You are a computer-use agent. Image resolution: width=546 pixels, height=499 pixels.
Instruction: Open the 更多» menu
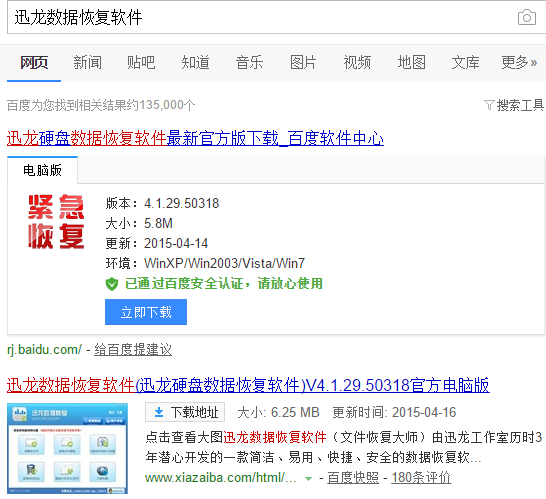click(x=519, y=63)
